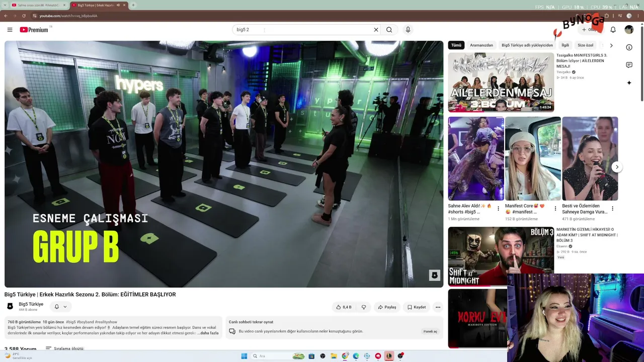Open the weather widget on taskbar
The height and width of the screenshot is (362, 644).
pos(18,356)
